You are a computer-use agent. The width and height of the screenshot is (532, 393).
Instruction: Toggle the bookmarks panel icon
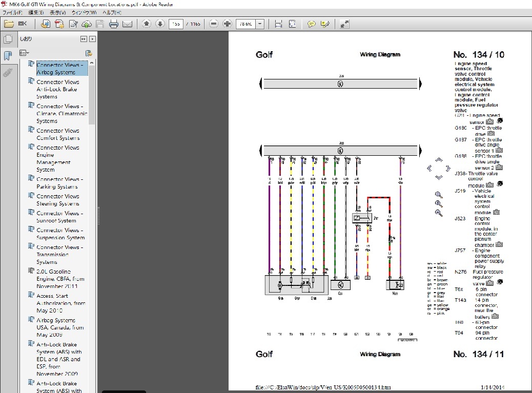pos(8,55)
